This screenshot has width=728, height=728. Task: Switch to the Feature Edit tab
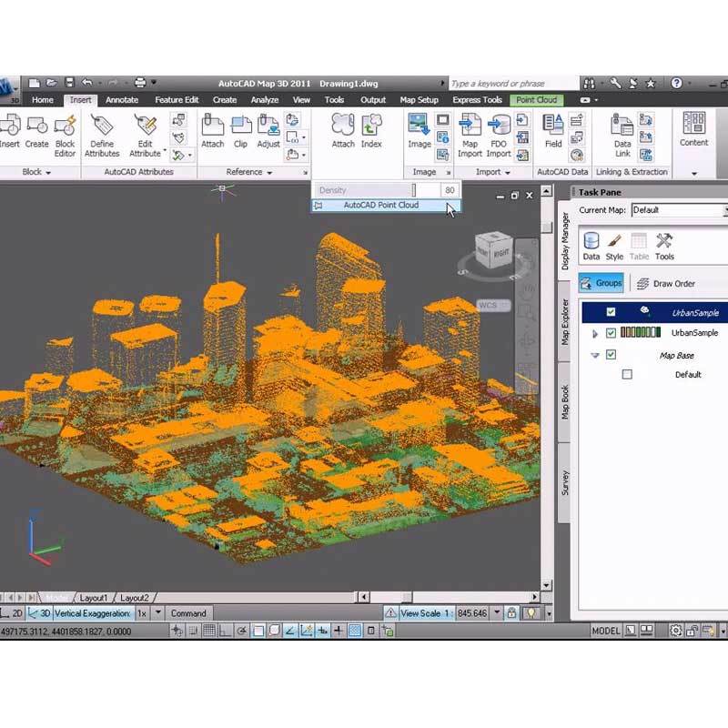[177, 100]
